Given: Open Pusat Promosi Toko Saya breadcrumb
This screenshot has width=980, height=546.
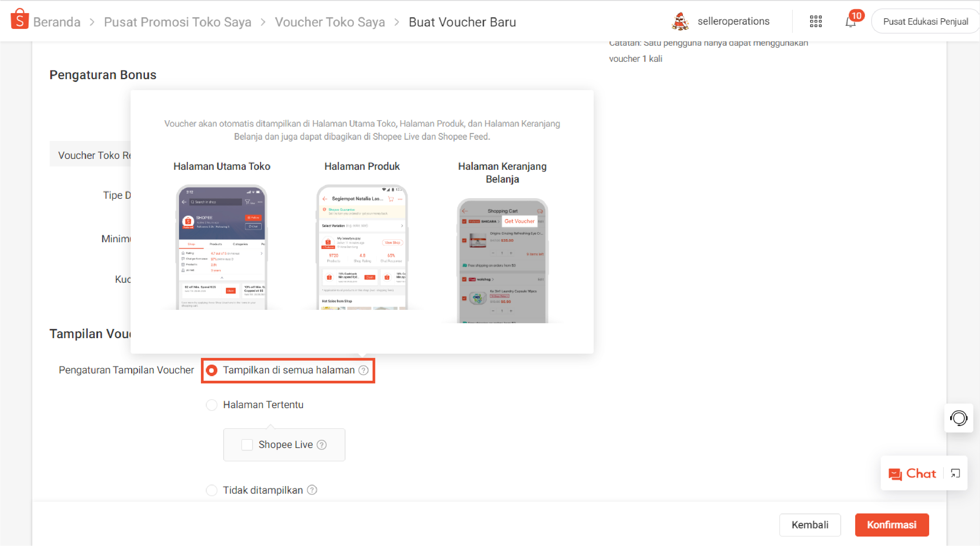Looking at the screenshot, I should click(x=177, y=22).
